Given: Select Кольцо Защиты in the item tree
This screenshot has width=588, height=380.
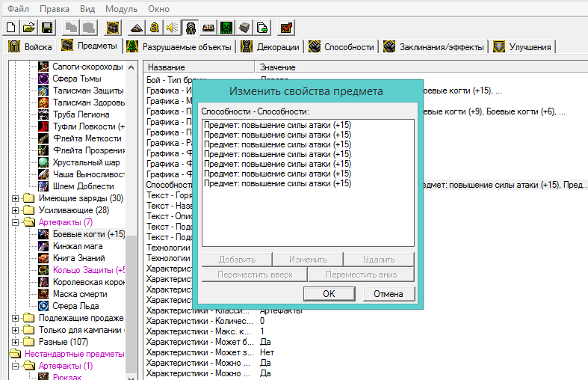Looking at the screenshot, I should click(88, 270).
